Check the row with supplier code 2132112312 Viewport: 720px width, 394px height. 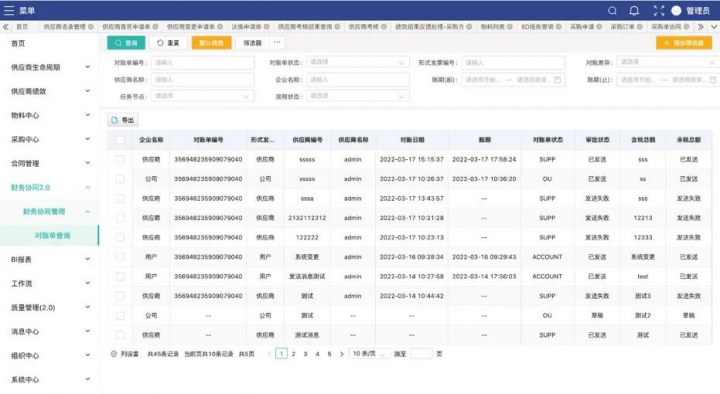pos(120,218)
